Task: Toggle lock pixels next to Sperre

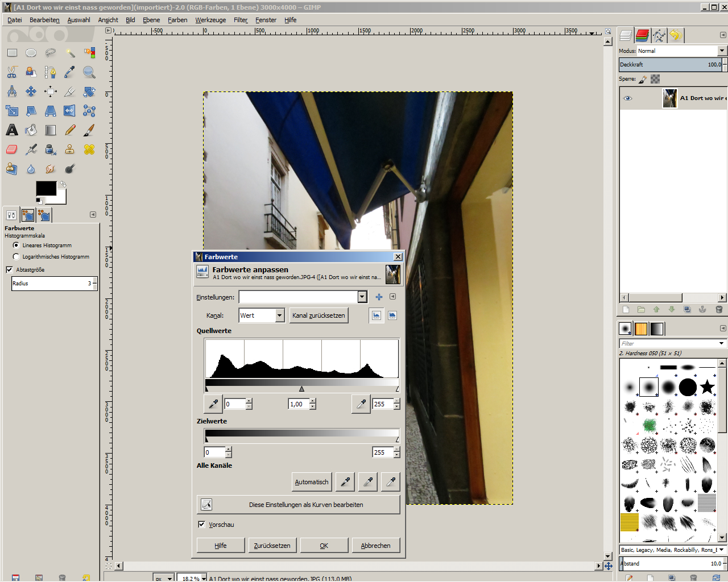Action: point(643,80)
